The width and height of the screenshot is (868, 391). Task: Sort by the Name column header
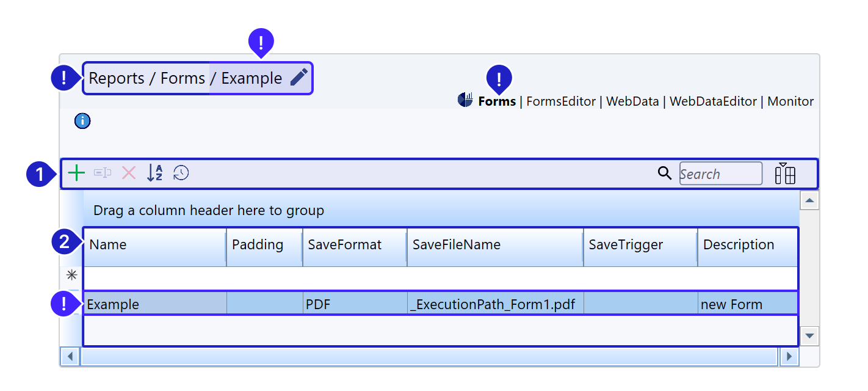click(154, 247)
